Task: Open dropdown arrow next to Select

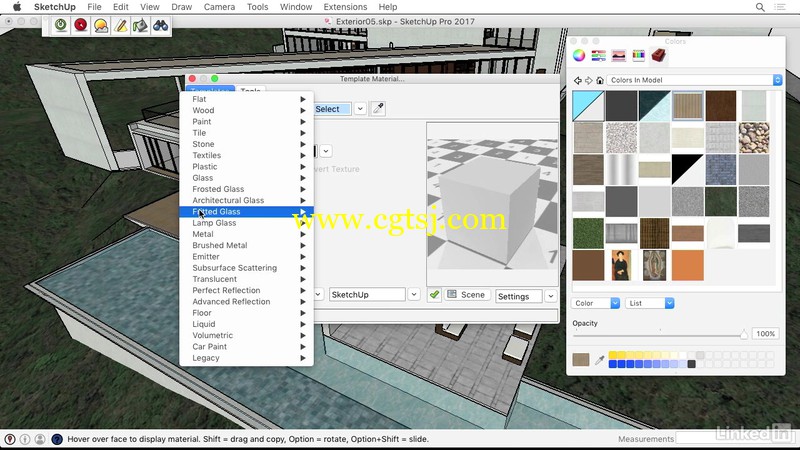Action: coord(360,109)
